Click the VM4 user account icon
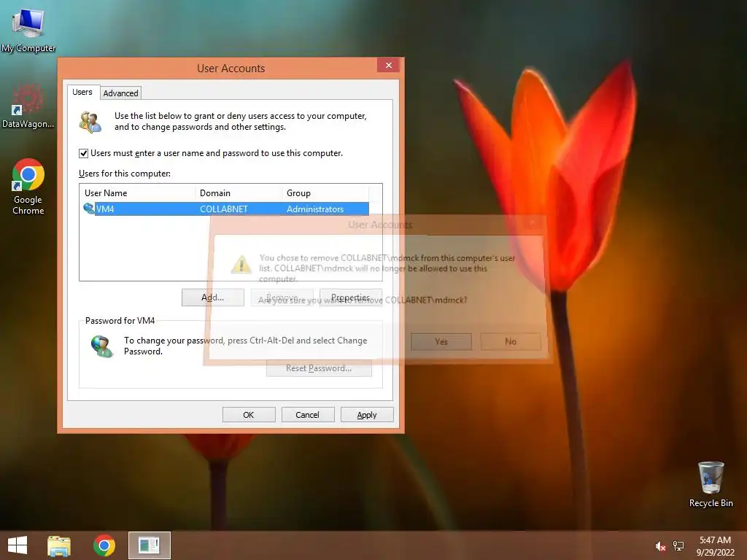Viewport: 747px width, 560px height. (88, 209)
